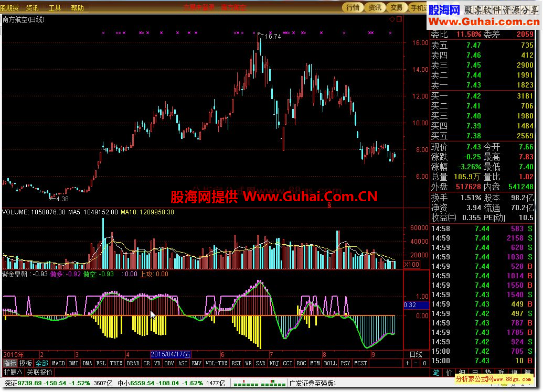Toggle the side panel layout icon
Image resolution: width=543 pixels, height=392 pixels.
tap(399, 19)
